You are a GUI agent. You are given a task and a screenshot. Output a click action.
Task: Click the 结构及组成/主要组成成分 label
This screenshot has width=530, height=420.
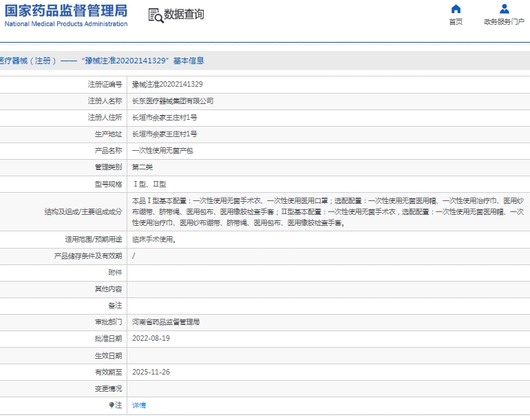click(83, 211)
